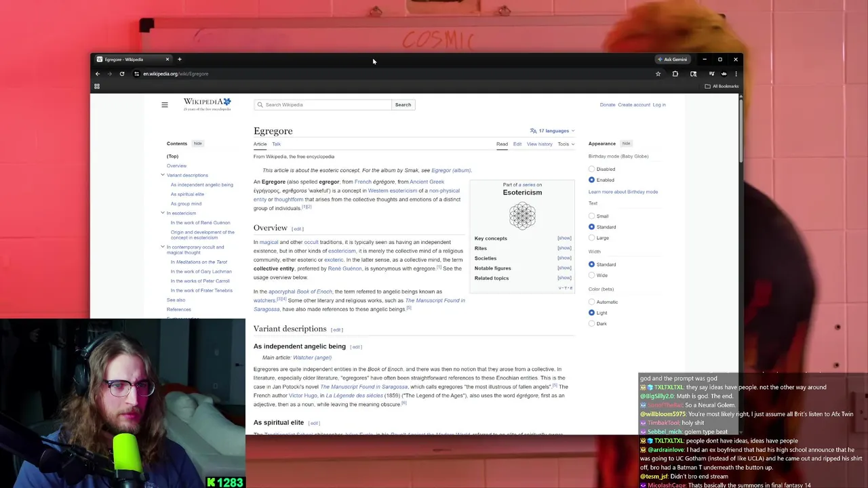Click the Esotericism flower symbol image
This screenshot has height=488, width=868.
pos(522,216)
